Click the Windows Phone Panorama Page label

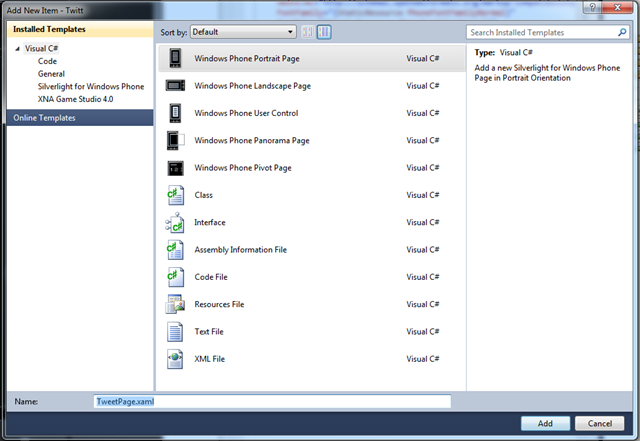(252, 140)
